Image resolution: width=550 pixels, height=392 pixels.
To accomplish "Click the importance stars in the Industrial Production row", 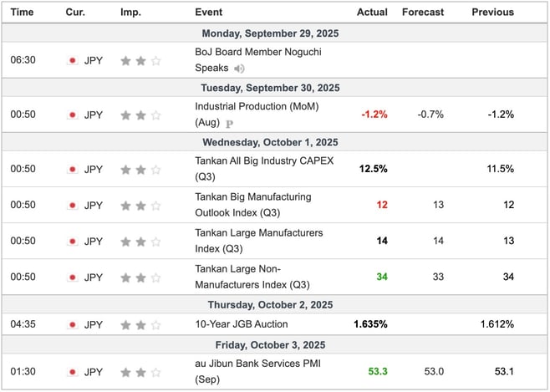I will tap(140, 115).
